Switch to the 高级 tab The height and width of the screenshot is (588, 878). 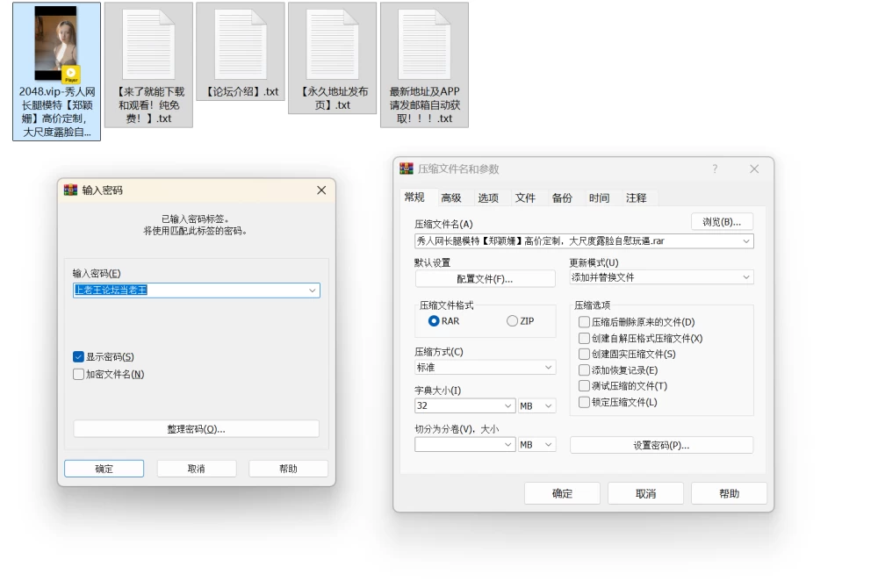click(451, 198)
